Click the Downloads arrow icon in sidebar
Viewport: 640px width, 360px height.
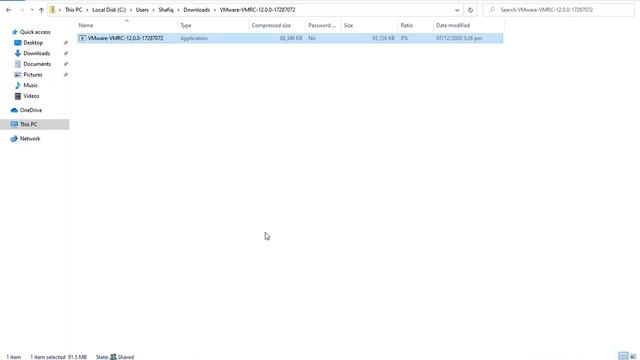click(x=18, y=53)
